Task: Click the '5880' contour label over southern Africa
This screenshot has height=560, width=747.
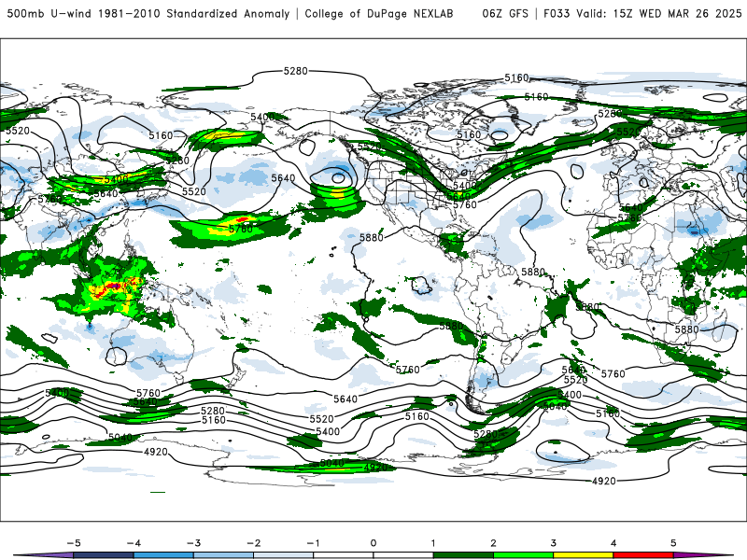Action: pos(686,329)
